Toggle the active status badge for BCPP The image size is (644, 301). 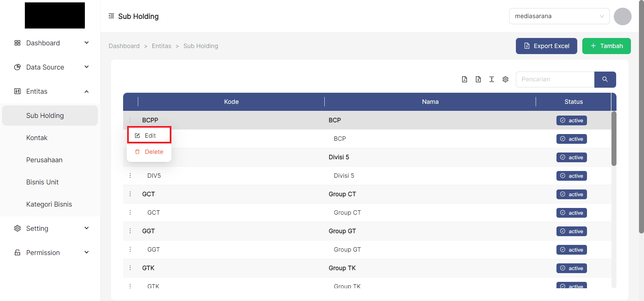(572, 121)
